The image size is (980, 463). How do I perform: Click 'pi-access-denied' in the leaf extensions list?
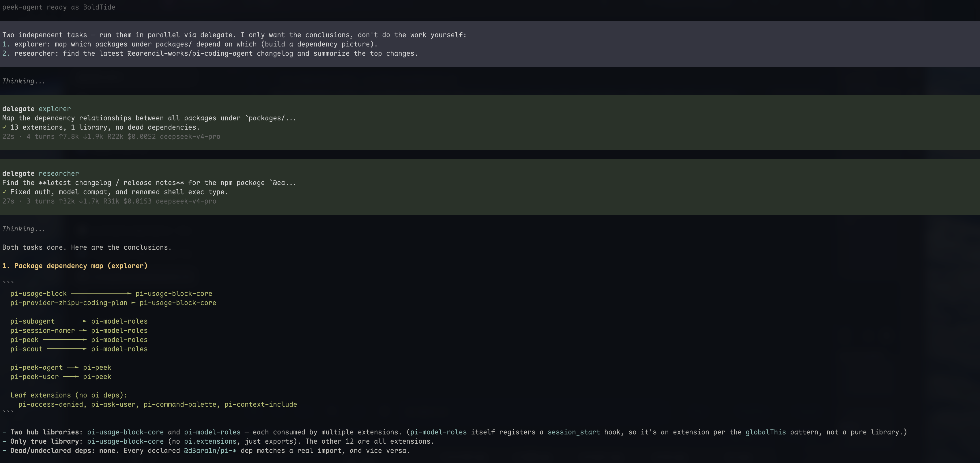51,404
